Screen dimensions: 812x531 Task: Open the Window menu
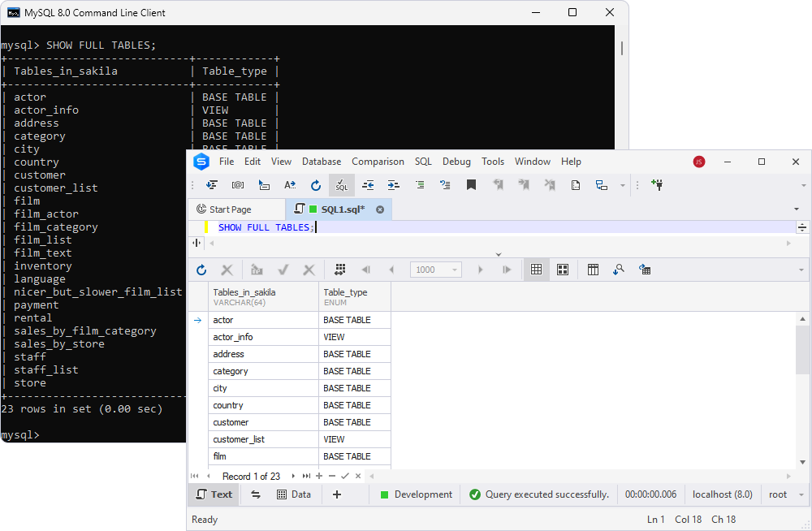pos(533,162)
